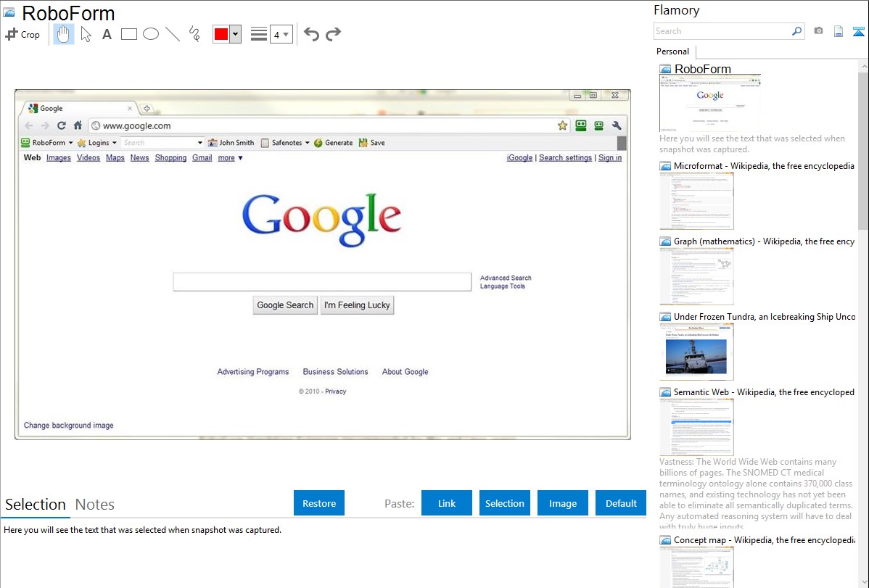Screen dimensions: 869x588
Task: Click the Selection paste button
Action: coord(504,503)
